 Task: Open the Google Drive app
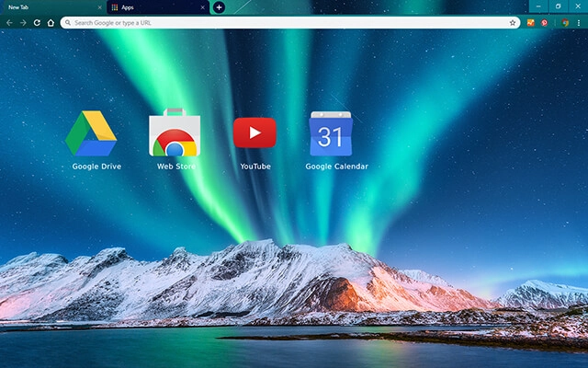91,133
